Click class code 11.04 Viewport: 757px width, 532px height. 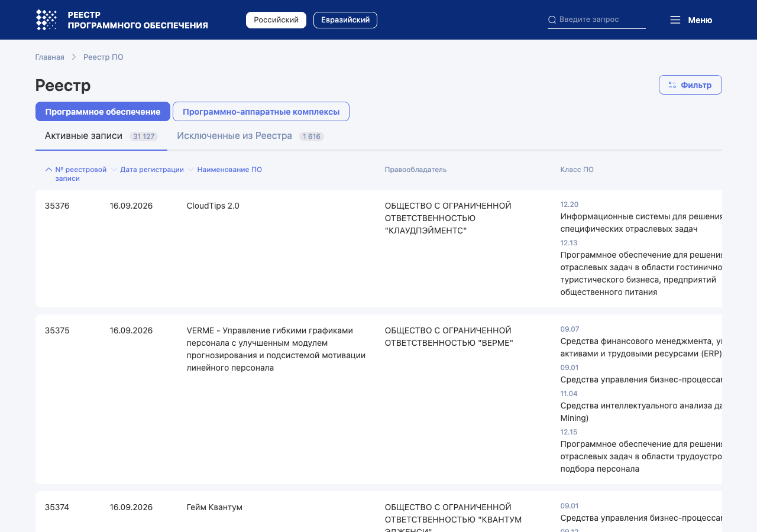pyautogui.click(x=569, y=394)
